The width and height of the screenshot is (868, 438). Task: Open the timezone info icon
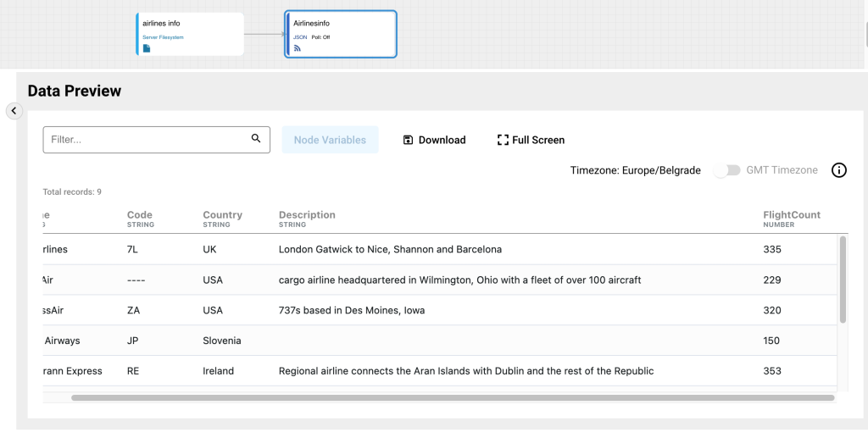coord(838,170)
